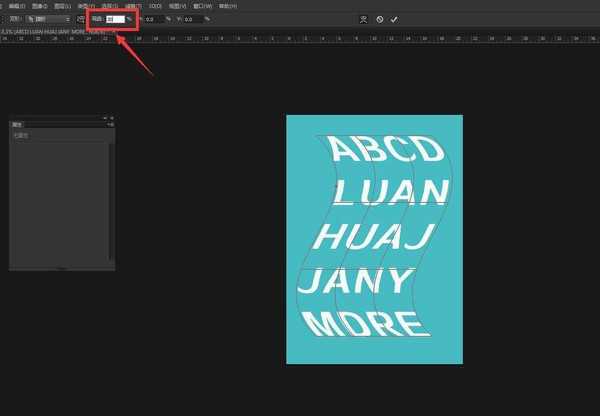Open the 3D(D) menu
Screen dimensions: 600x416
(155, 6)
